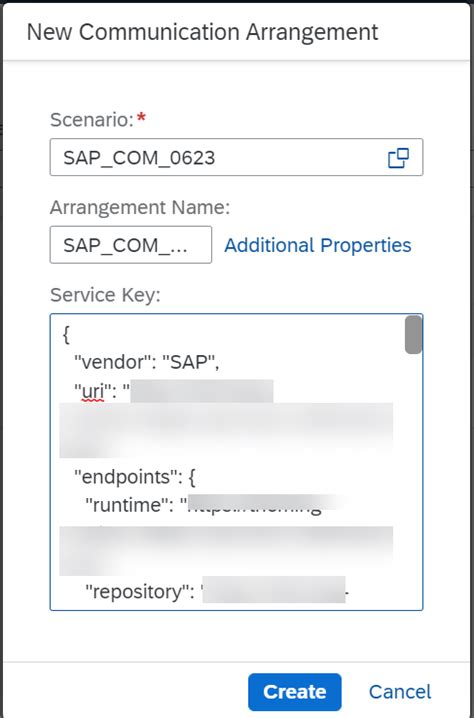Image resolution: width=474 pixels, height=718 pixels.
Task: Click the Arrangement Name label
Action: point(140,207)
